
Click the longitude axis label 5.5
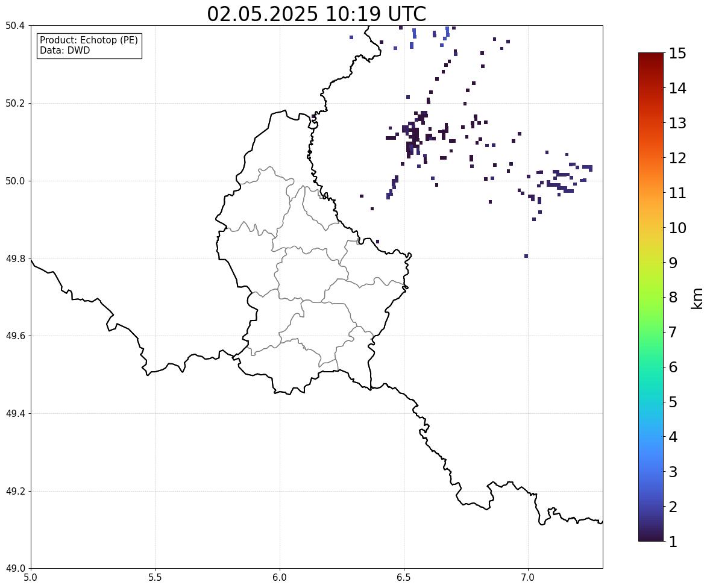156,578
